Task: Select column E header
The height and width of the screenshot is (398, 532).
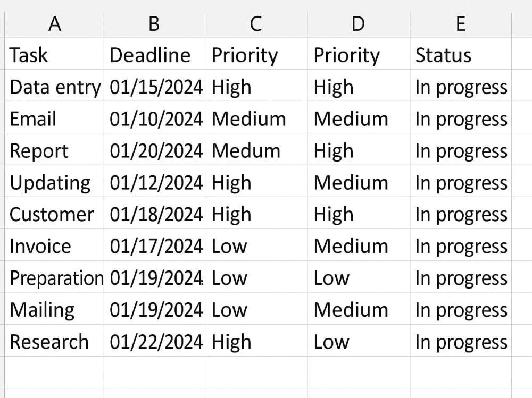Action: click(x=461, y=24)
